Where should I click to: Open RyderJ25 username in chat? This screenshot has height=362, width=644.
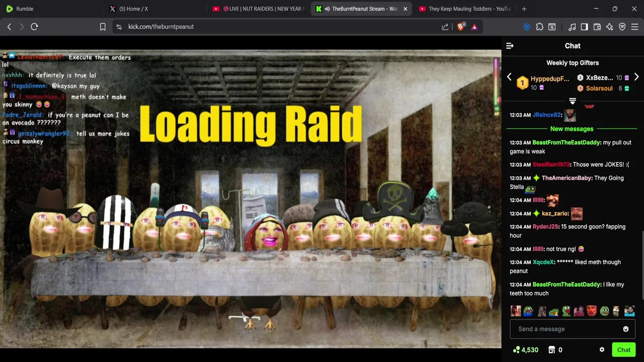coord(545,227)
